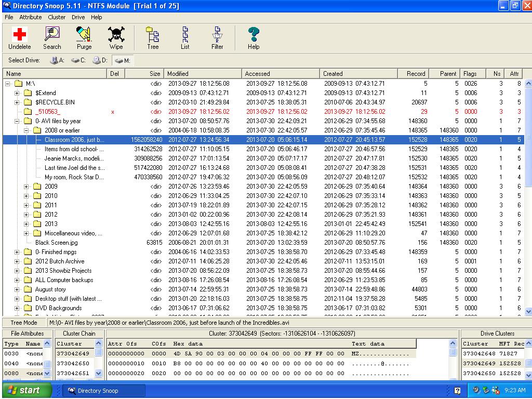The image size is (532, 399).
Task: Select cluster 373042650 in Cluster Chain
Action: pos(74,363)
